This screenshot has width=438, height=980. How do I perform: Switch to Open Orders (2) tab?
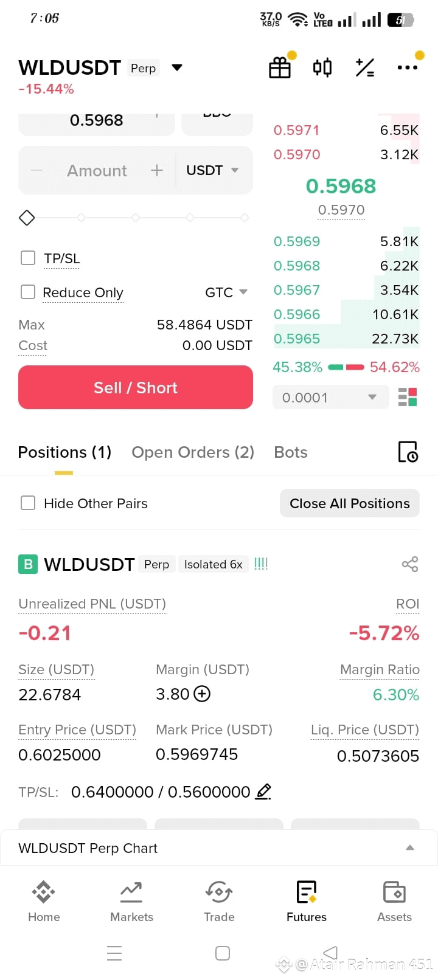[x=193, y=452]
